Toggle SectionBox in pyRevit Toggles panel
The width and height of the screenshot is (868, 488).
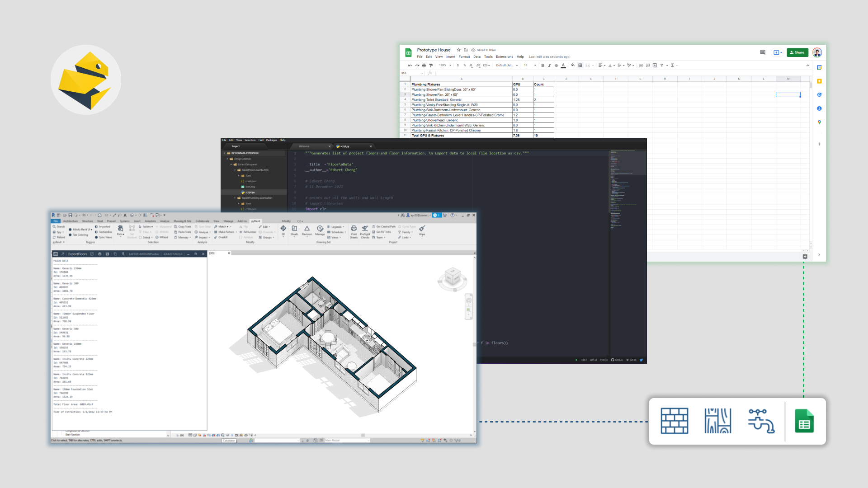coord(104,232)
